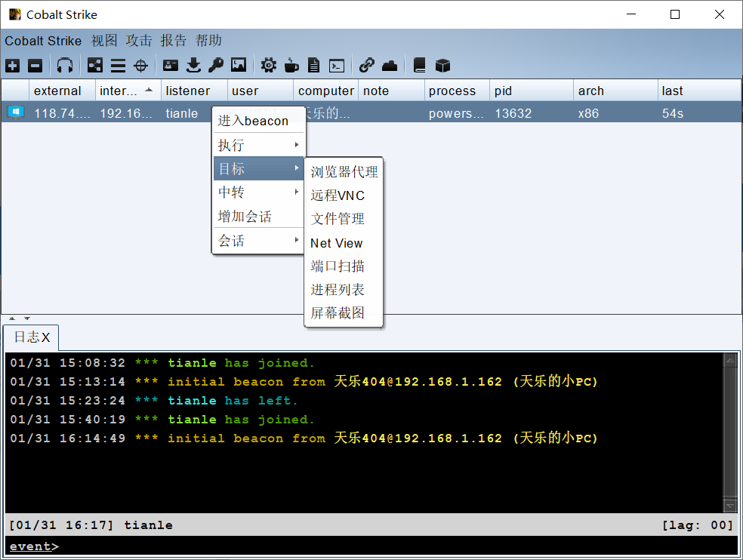Viewport: 743px width, 560px height.
Task: Sort by the last column header
Action: tap(699, 91)
